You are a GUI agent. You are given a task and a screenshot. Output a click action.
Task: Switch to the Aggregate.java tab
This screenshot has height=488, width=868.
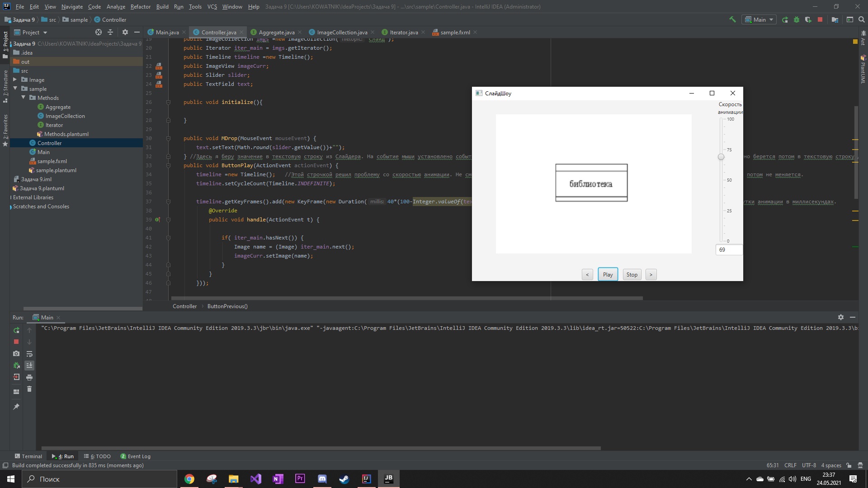coord(276,32)
